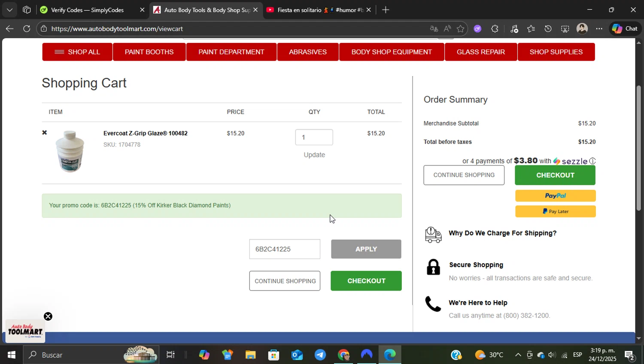Open Sezzle info icon

click(592, 161)
